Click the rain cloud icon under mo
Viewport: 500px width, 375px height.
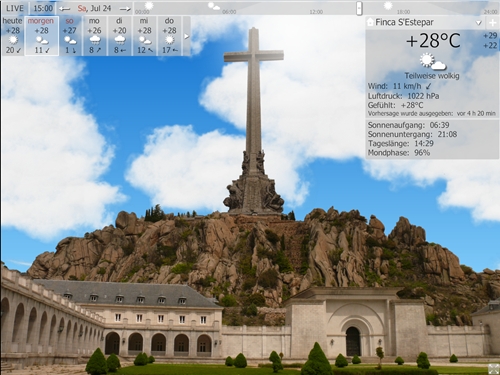[95, 40]
